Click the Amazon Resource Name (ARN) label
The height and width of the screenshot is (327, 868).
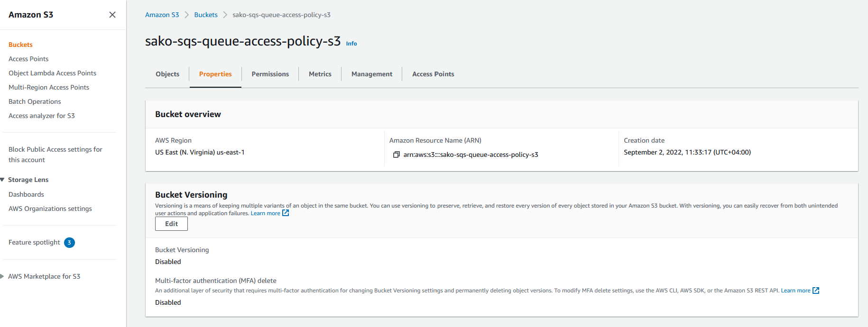click(435, 140)
